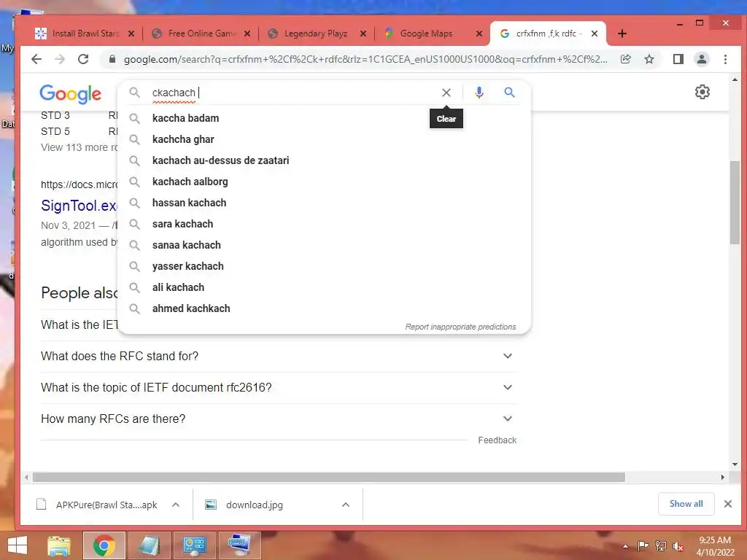Clear the search box text
This screenshot has width=747, height=560.
446,93
